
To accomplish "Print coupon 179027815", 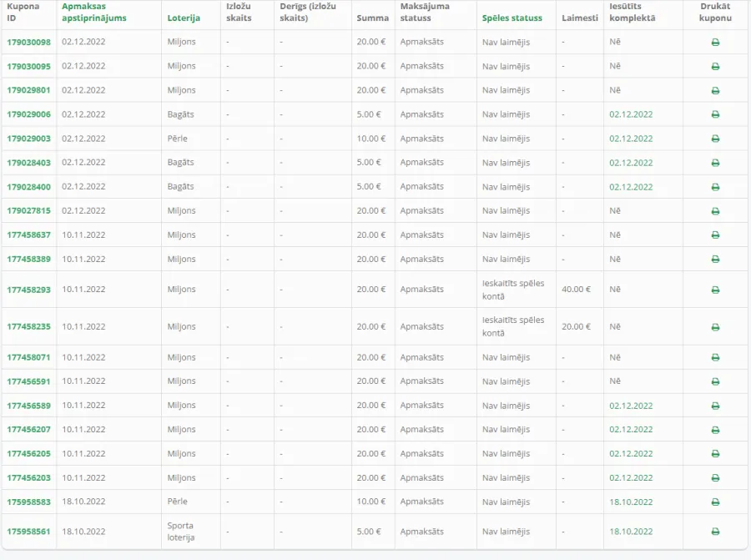I will click(715, 211).
